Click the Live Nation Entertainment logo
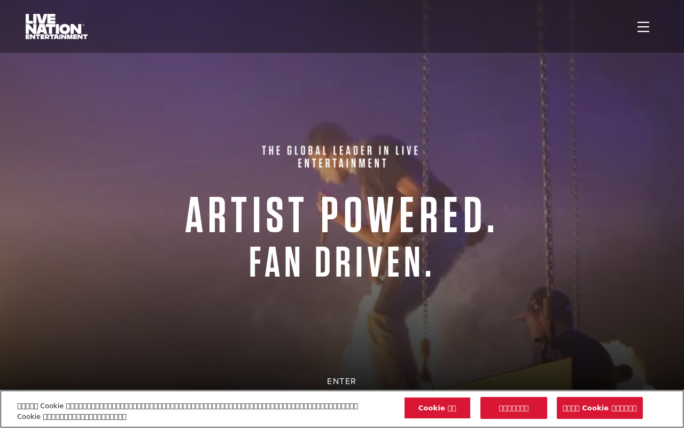The height and width of the screenshot is (428, 684). 56,27
